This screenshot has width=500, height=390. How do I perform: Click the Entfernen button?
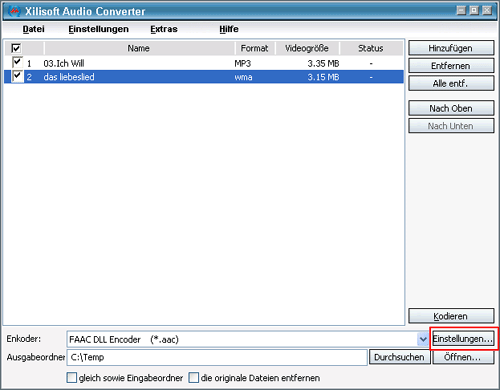click(451, 66)
